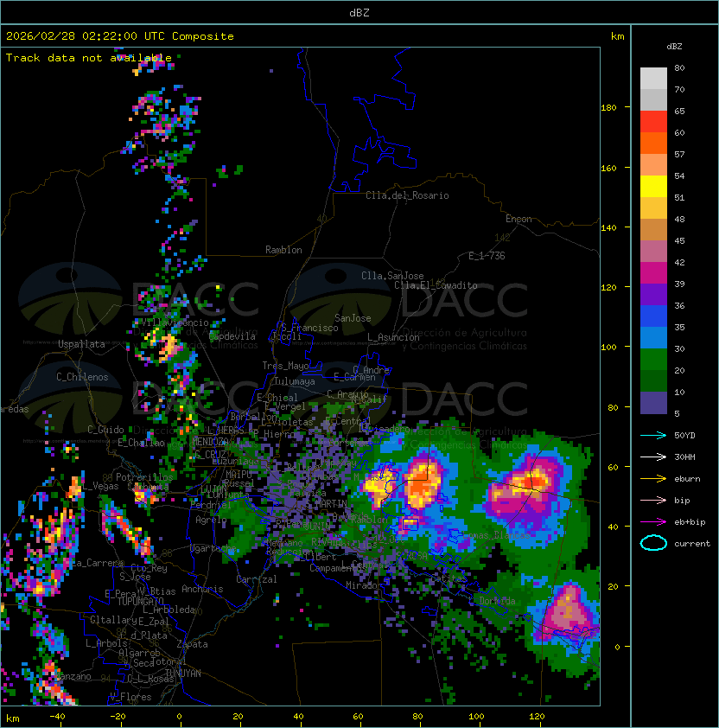Click the '140' tick on the right km axis

pyautogui.click(x=608, y=227)
